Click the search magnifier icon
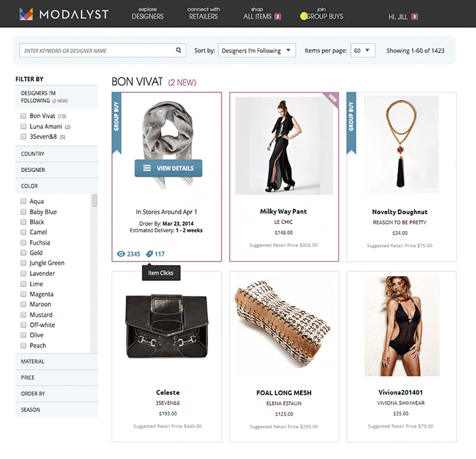The image size is (476, 459). (x=178, y=50)
